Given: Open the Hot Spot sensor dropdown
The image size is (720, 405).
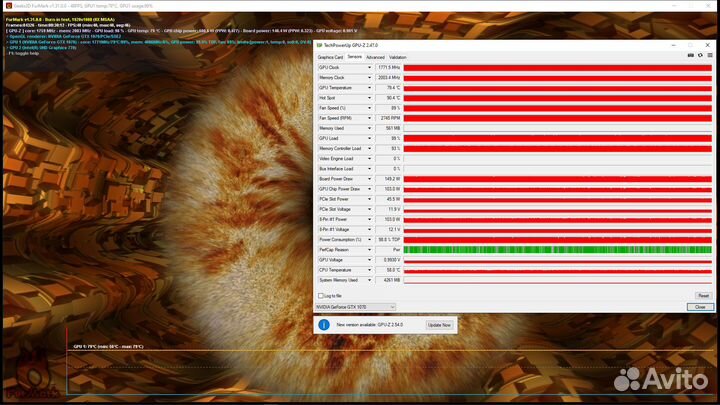Looking at the screenshot, I should (369, 98).
